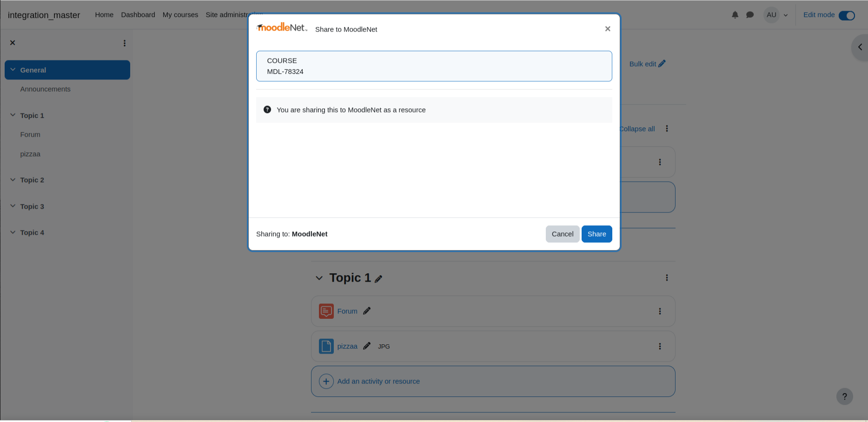Expand Topic 3 chevron in course index
Image resolution: width=868 pixels, height=422 pixels.
pos(13,206)
